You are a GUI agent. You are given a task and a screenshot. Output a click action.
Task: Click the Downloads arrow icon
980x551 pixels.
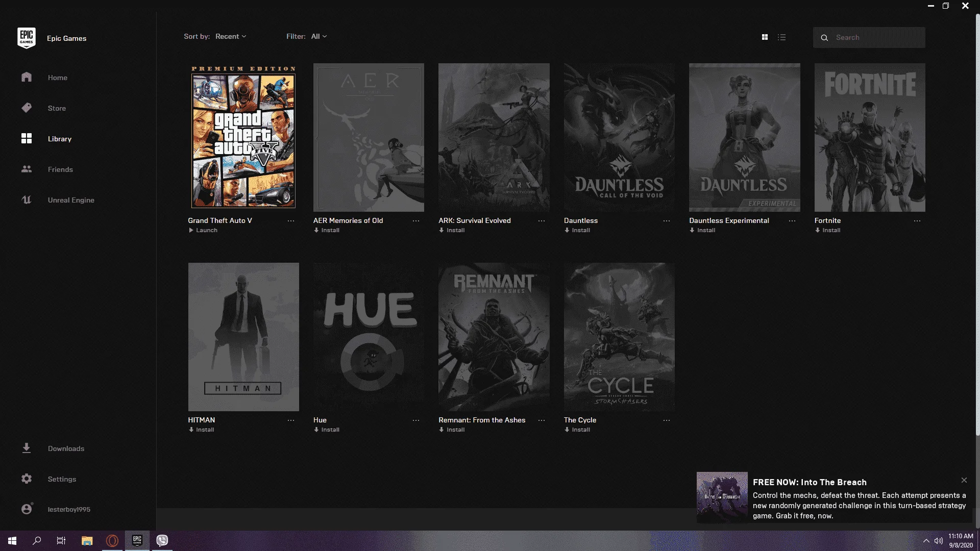[27, 448]
